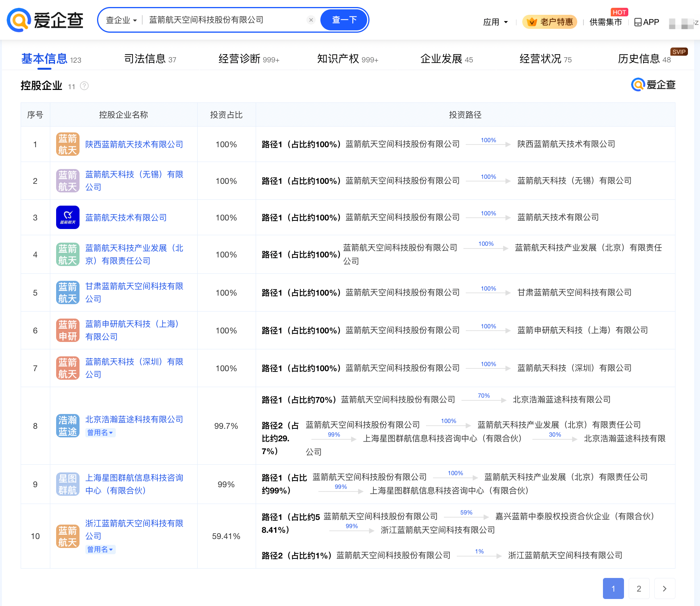Screen dimensions: 700x606
Task: Click the clear × icon in the search box
Action: [311, 20]
